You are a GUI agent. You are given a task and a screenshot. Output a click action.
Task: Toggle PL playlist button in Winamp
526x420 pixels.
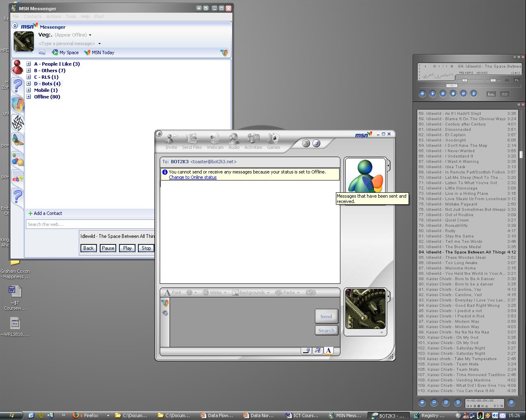(x=517, y=80)
